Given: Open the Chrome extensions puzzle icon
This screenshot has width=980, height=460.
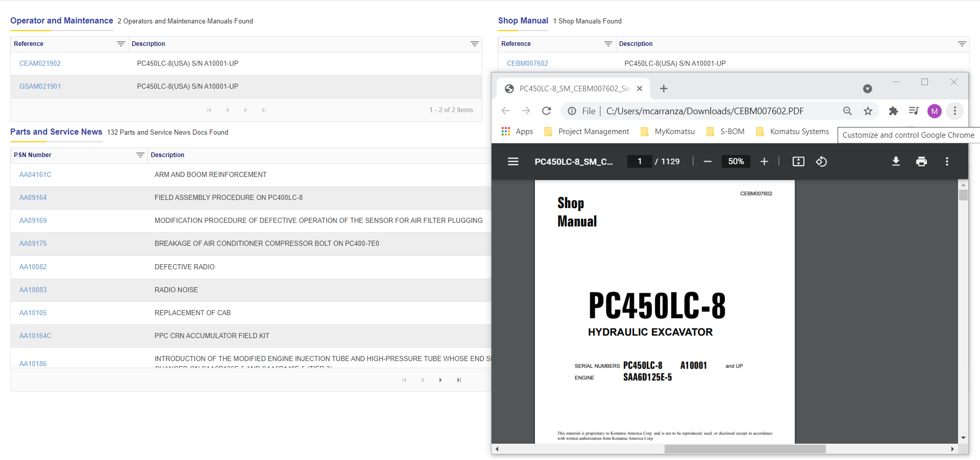Looking at the screenshot, I should [893, 111].
